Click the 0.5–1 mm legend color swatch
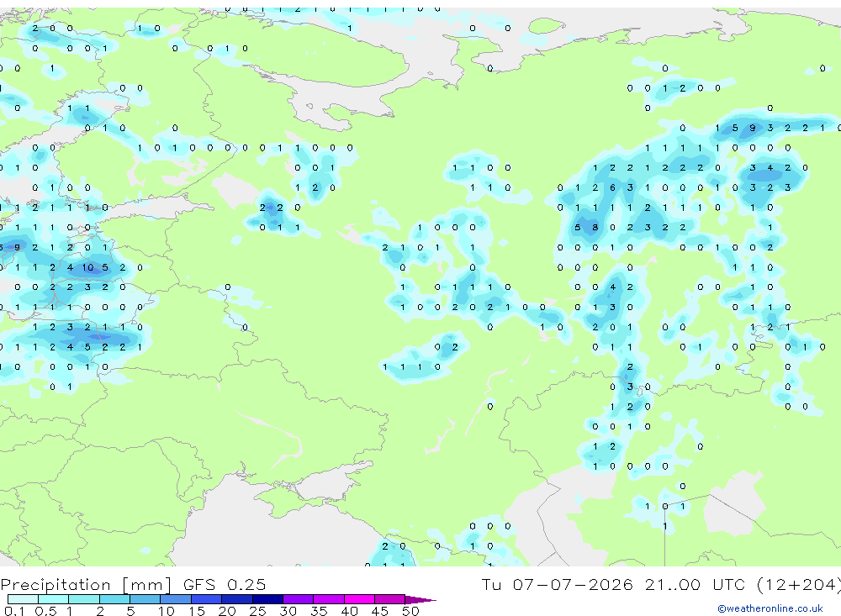Screen dimensions: 841x616 click(54, 599)
